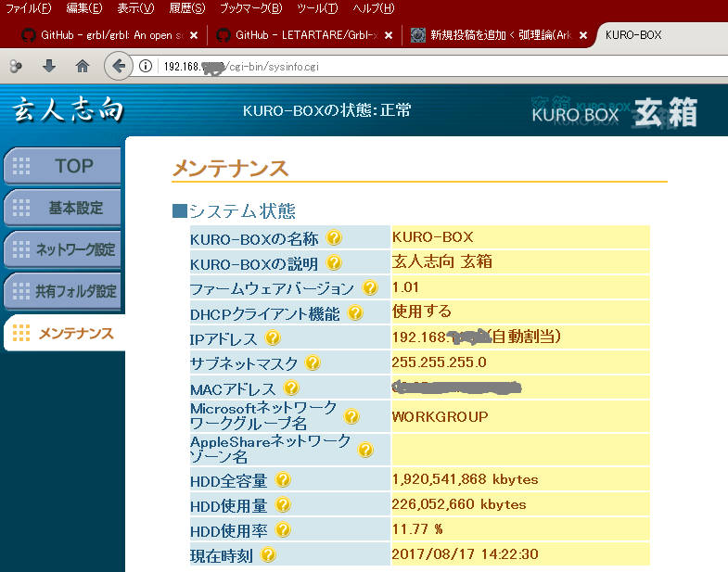Click help icon next to KURO-BOXの名称
Screen dimensions: 728x572
[x=334, y=239]
